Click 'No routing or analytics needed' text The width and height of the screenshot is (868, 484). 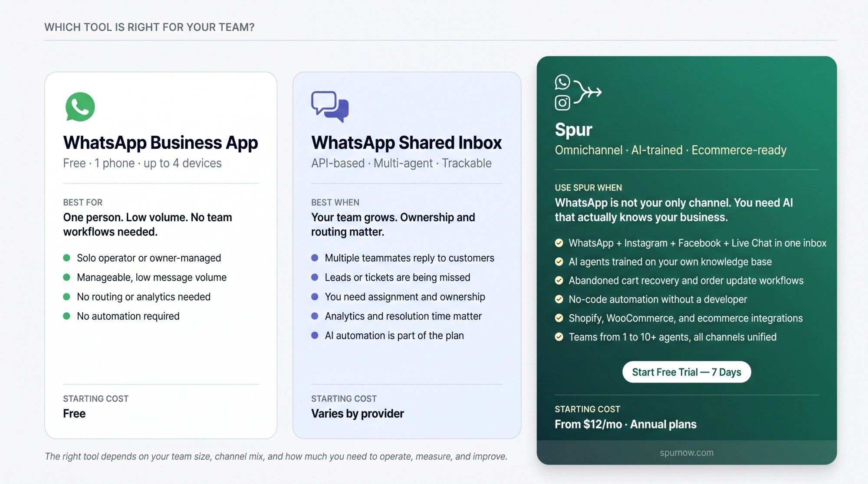144,297
